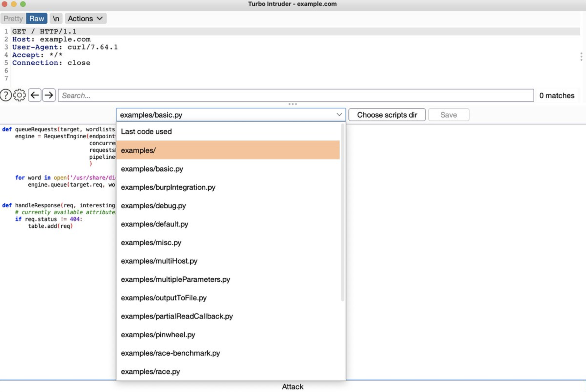Open the Actions dropdown menu

click(85, 19)
